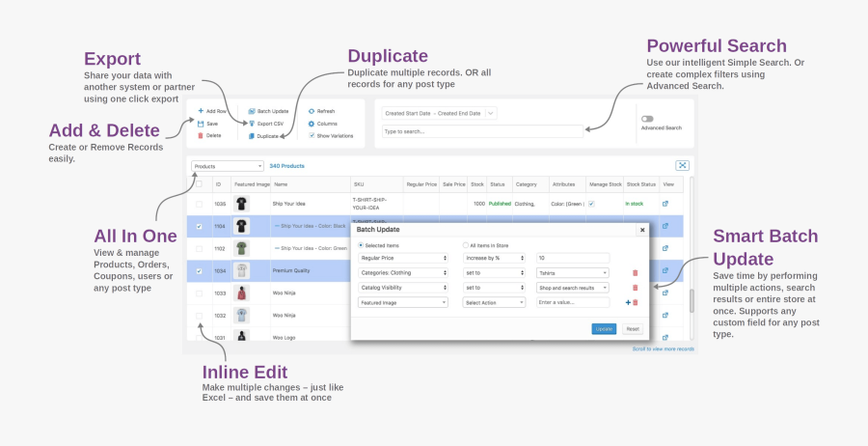Open the Products post type dropdown
The image size is (868, 446).
pos(227,166)
